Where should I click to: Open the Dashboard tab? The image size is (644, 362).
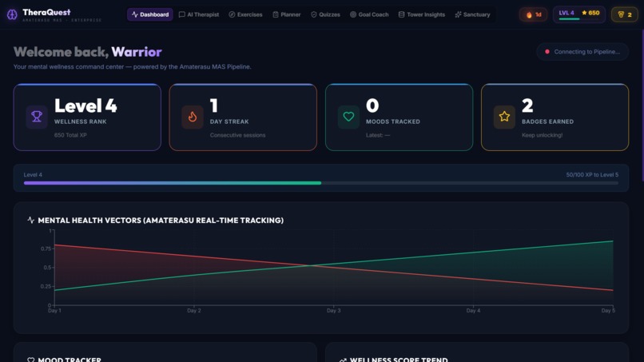(x=150, y=14)
